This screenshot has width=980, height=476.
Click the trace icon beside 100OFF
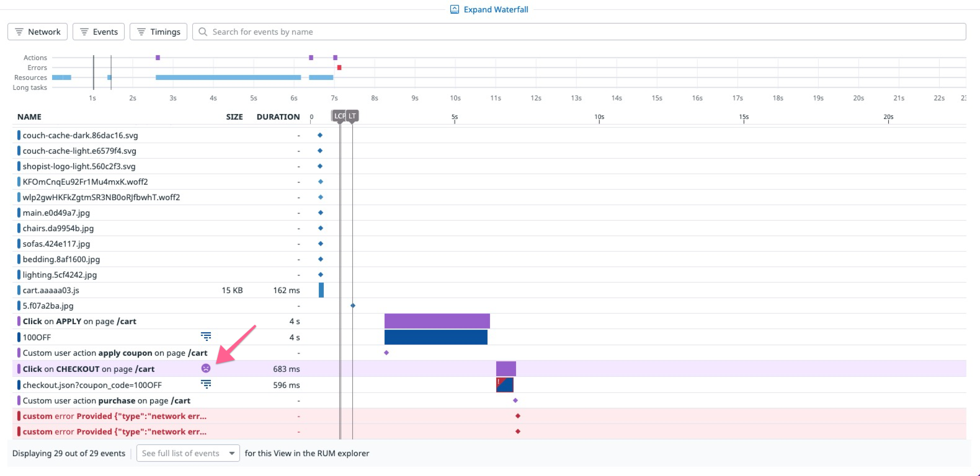tap(206, 337)
